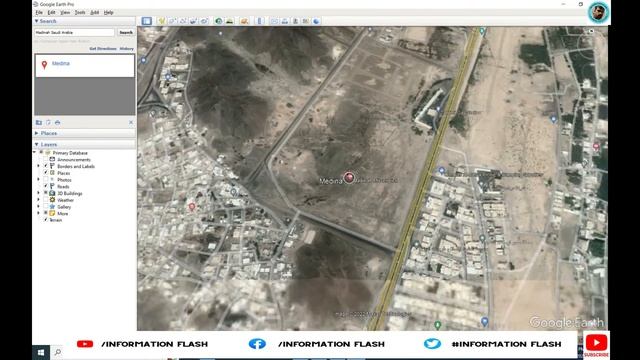Toggle the 3D Buildings layer checkbox
Image resolution: width=640 pixels, height=360 pixels.
tap(46, 193)
